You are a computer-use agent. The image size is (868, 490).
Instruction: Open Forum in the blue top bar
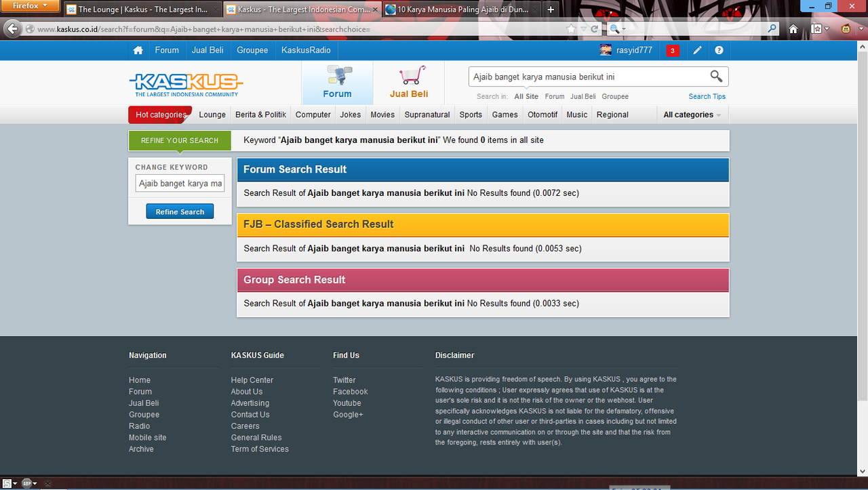click(x=167, y=50)
